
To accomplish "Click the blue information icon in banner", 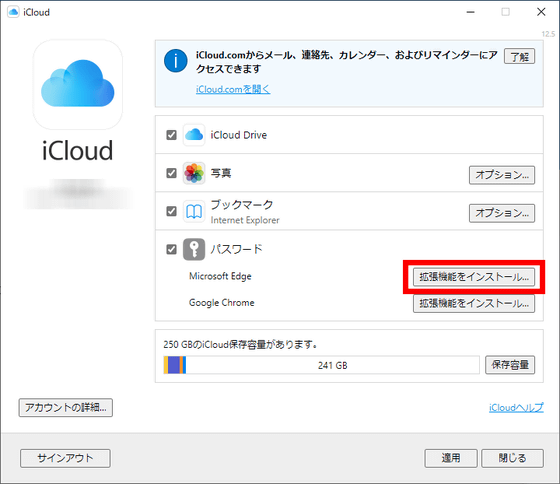I will 175,61.
